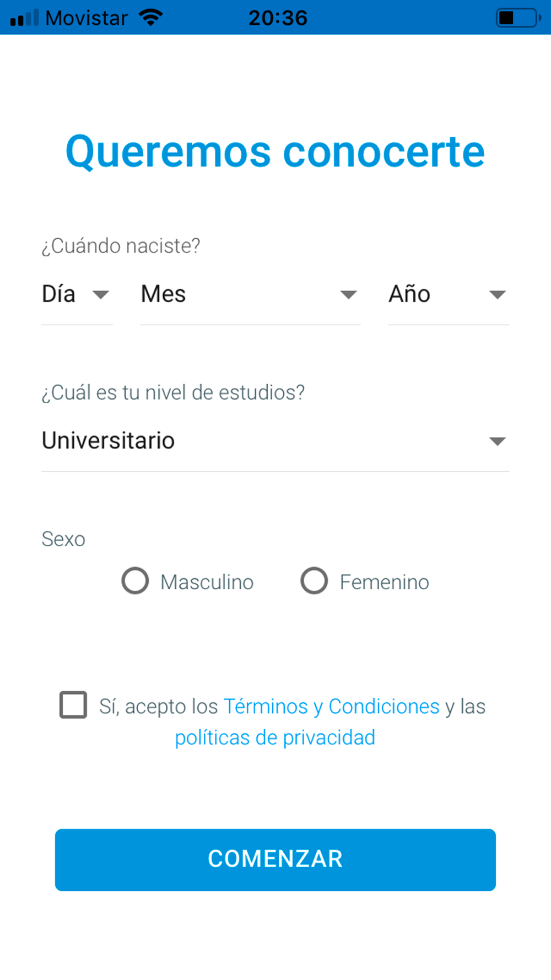Open the Términos y Condiciones link
Image resolution: width=551 pixels, height=980 pixels.
332,707
